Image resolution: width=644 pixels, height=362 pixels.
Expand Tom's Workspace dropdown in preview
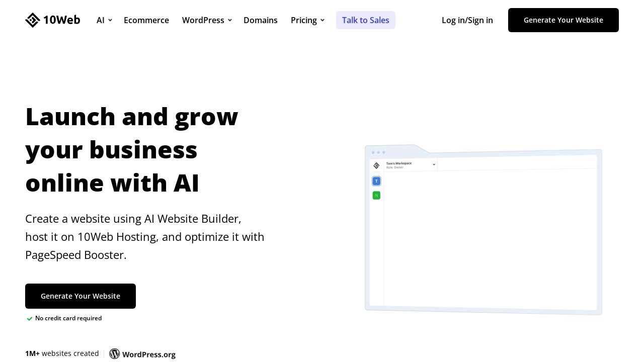434,164
